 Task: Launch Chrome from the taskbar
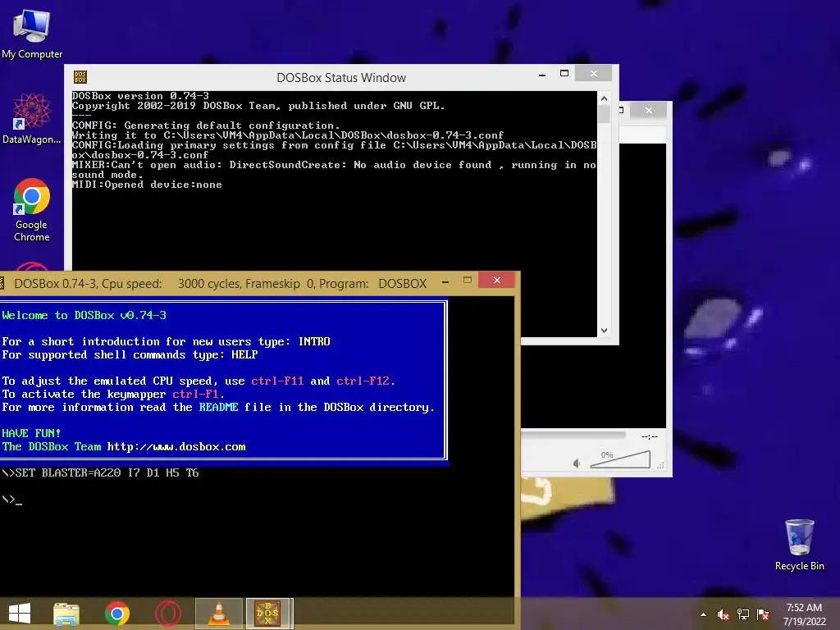click(x=117, y=614)
